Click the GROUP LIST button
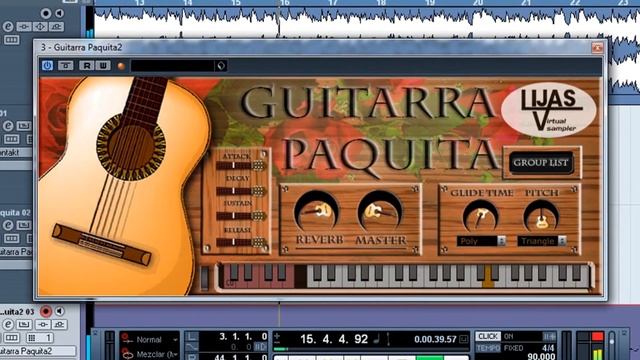The height and width of the screenshot is (360, 640). pos(541,162)
